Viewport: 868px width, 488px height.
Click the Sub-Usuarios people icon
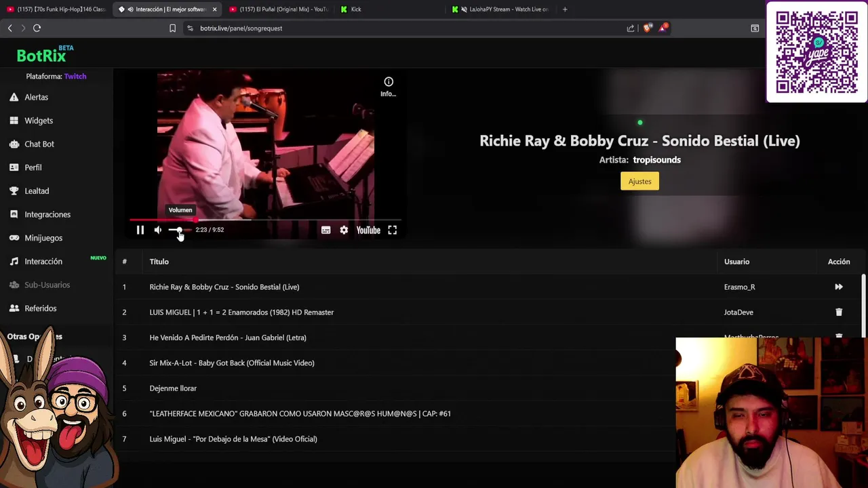pos(14,285)
